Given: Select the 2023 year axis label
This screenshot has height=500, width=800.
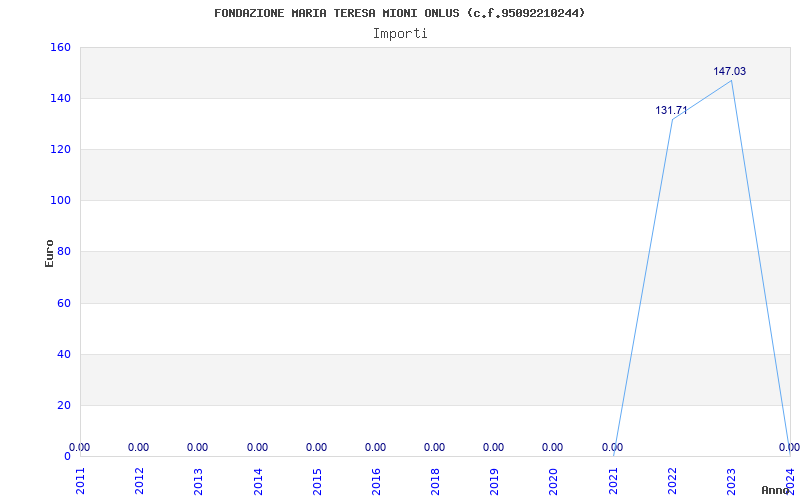Looking at the screenshot, I should (x=732, y=481).
